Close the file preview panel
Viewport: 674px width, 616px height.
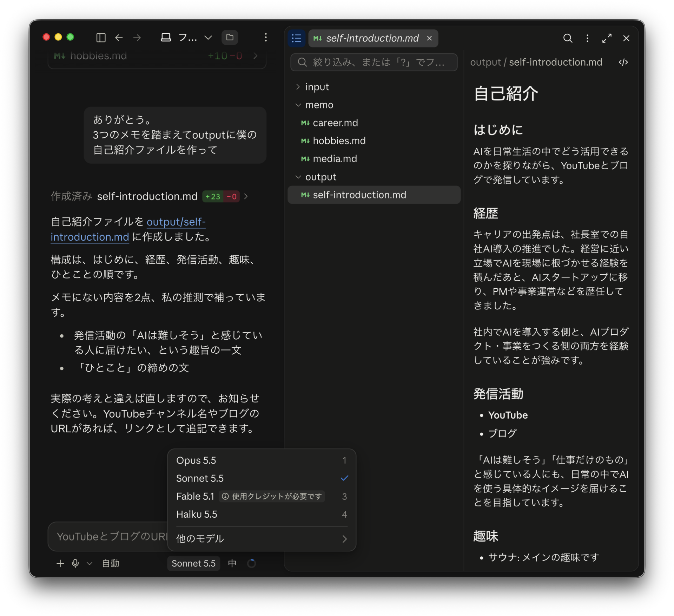626,38
